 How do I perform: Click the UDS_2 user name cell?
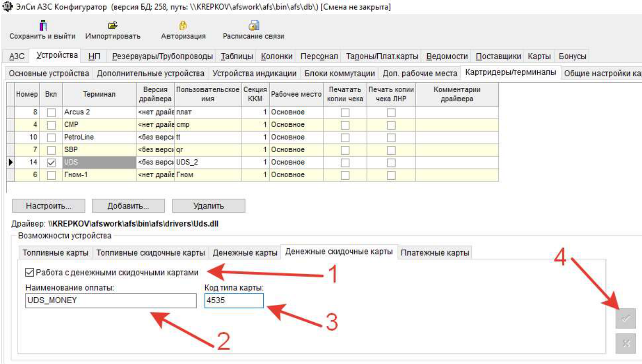coord(208,162)
